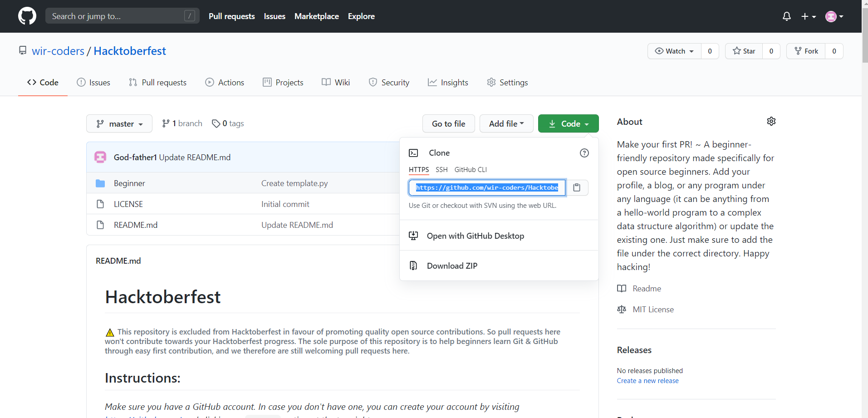Click the folder icon beside Beginner

click(100, 183)
